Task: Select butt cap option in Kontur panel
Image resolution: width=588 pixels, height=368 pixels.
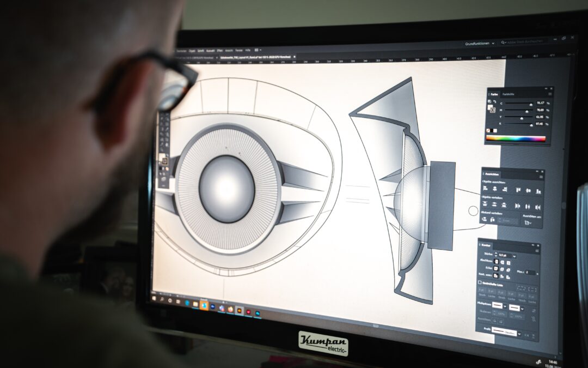Action: coord(496,261)
